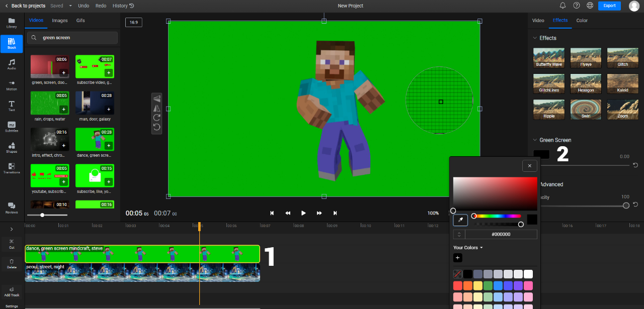
Task: Select the Stock sidebar icon
Action: (12, 44)
